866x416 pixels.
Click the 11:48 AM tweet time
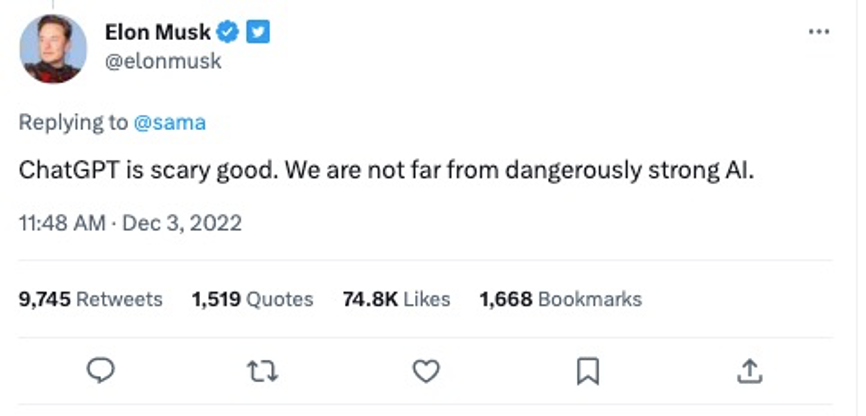click(62, 222)
